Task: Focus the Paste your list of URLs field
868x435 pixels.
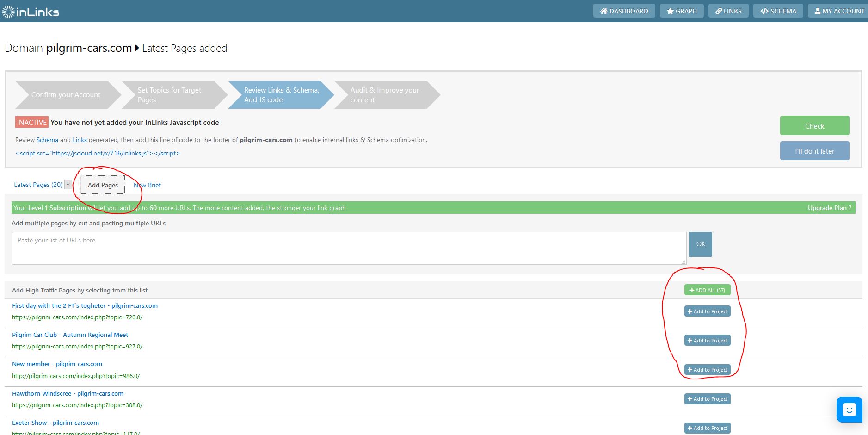Action: (349, 248)
